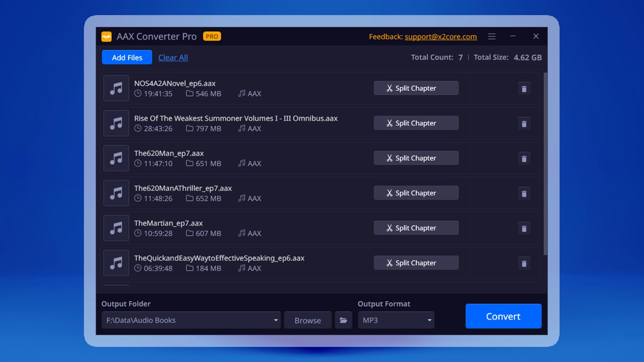The width and height of the screenshot is (644, 362).
Task: Click the Clear All link
Action: (173, 58)
